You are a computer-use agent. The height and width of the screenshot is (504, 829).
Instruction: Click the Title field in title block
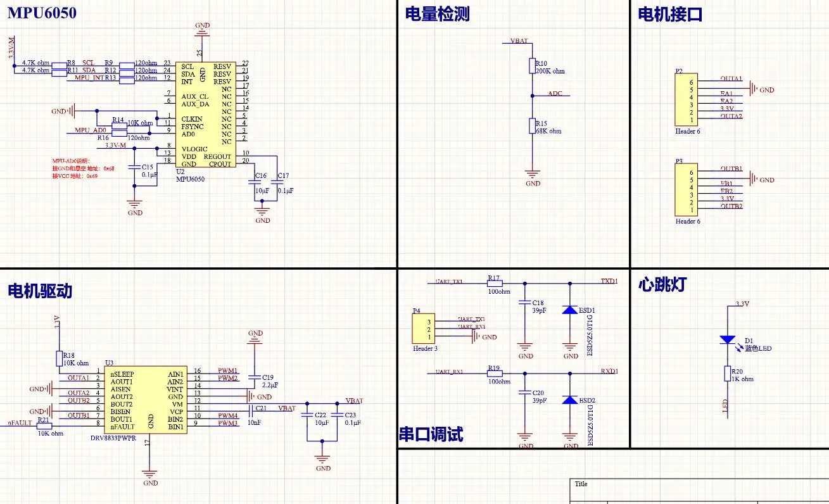581,484
